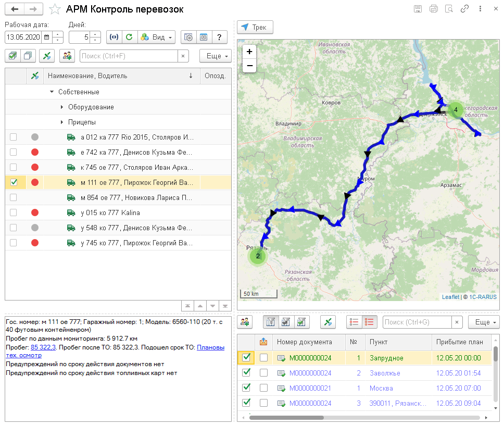The height and width of the screenshot is (425, 504).
Task: Check the vehicle к 745 ое 777
Action: [x=13, y=167]
